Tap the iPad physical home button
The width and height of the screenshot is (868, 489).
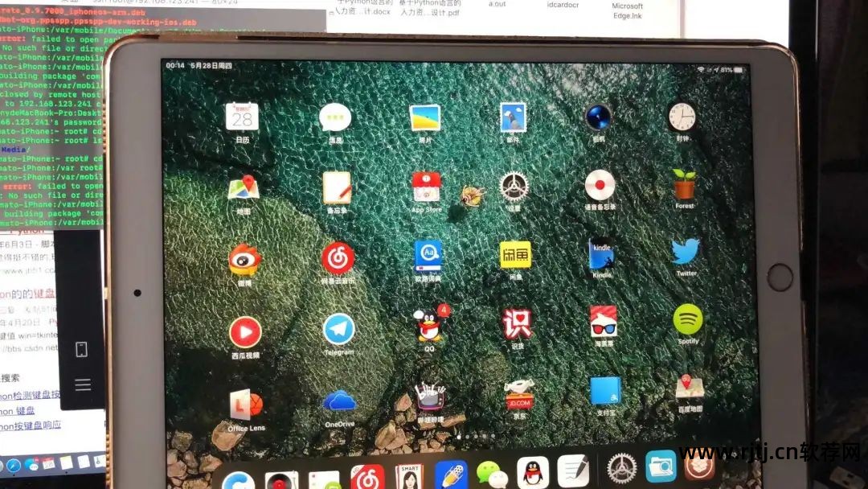point(780,277)
